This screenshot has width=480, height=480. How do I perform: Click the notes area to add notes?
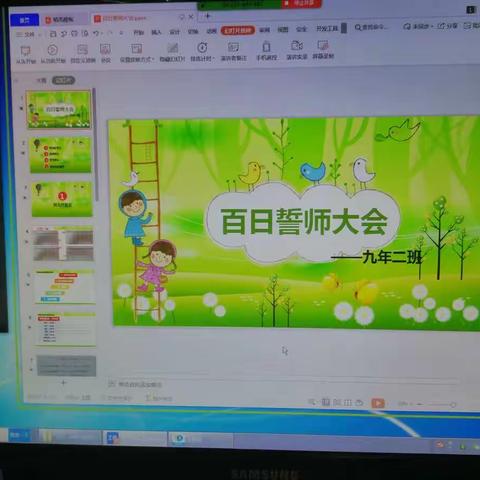pyautogui.click(x=140, y=384)
